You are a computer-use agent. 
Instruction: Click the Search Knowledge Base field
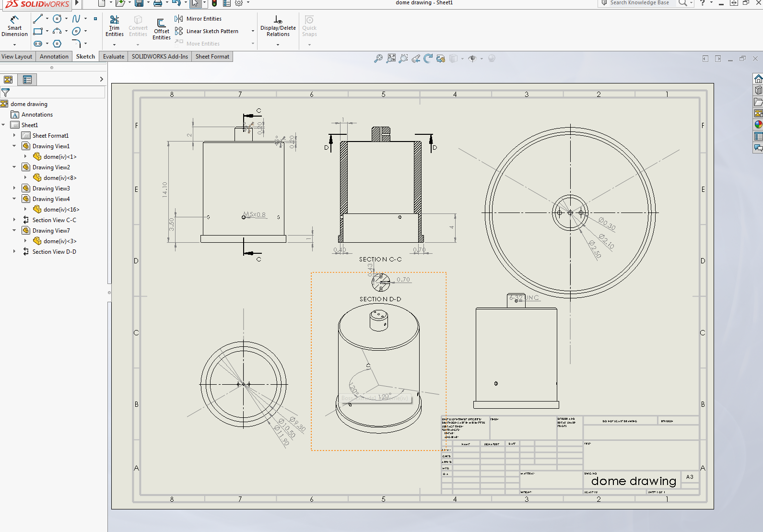coord(640,3)
